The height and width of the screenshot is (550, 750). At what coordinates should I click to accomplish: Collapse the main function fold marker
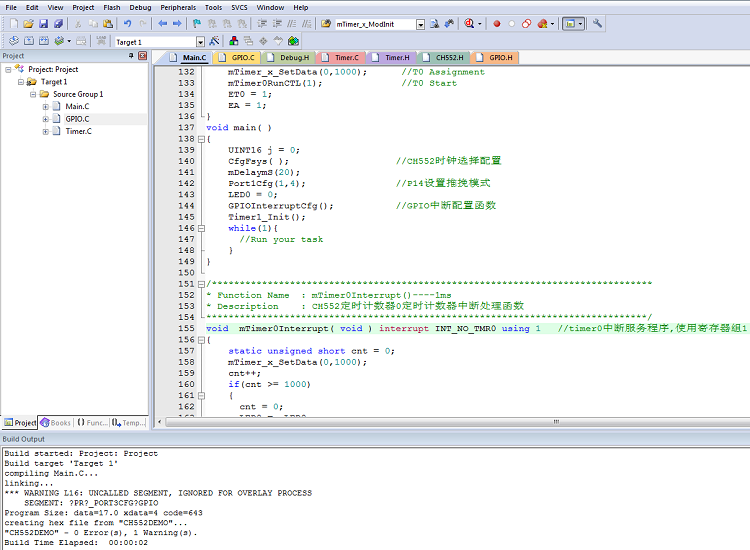pos(201,139)
